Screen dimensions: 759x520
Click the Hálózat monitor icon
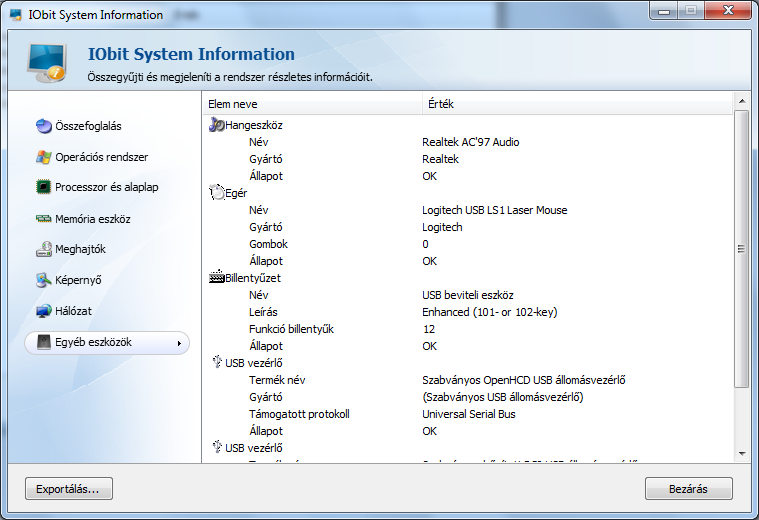click(x=44, y=311)
